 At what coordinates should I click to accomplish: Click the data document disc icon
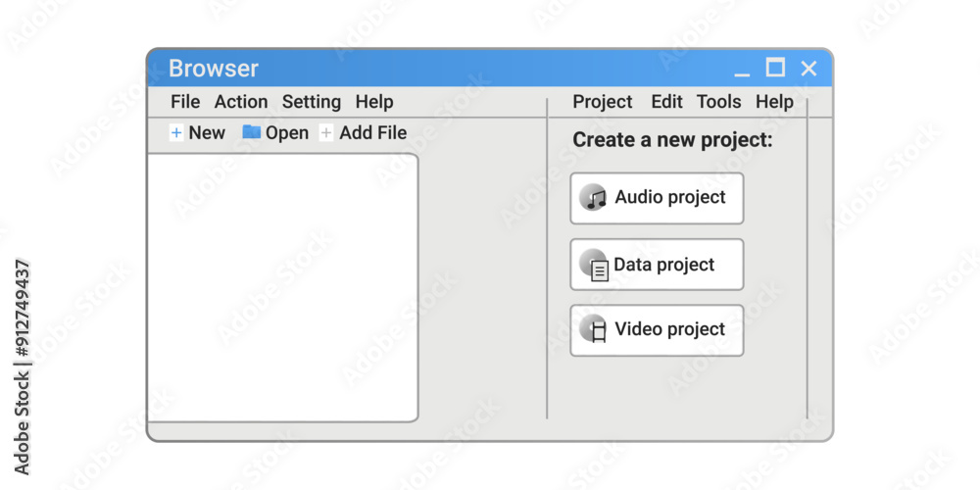tap(595, 265)
